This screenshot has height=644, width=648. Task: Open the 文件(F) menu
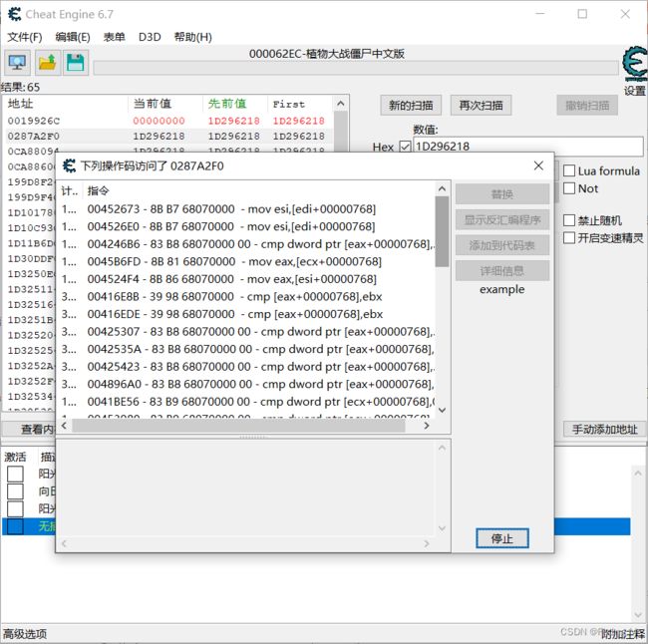[25, 37]
